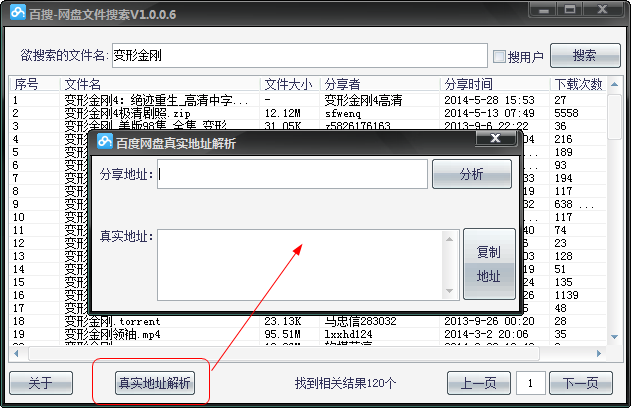This screenshot has height=408, width=631.
Task: Click the 找到相关结果120个 status text
Action: 345,383
